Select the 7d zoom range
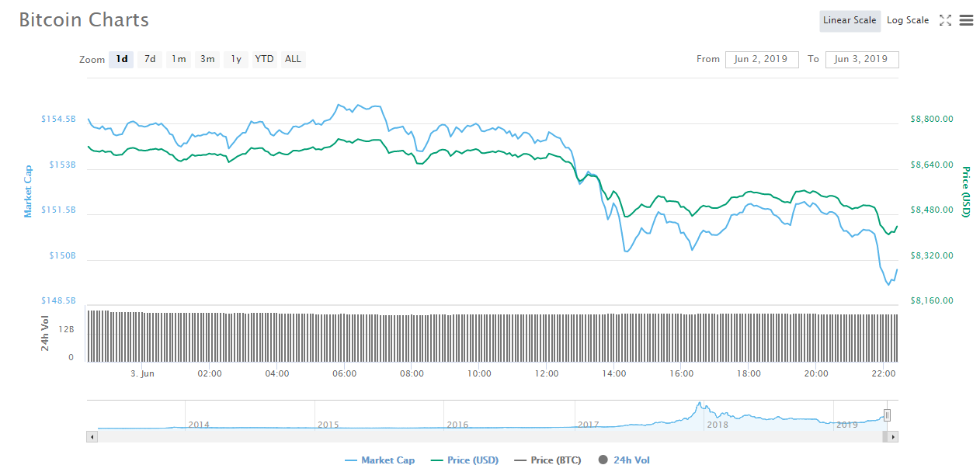The height and width of the screenshot is (472, 980). click(x=150, y=59)
